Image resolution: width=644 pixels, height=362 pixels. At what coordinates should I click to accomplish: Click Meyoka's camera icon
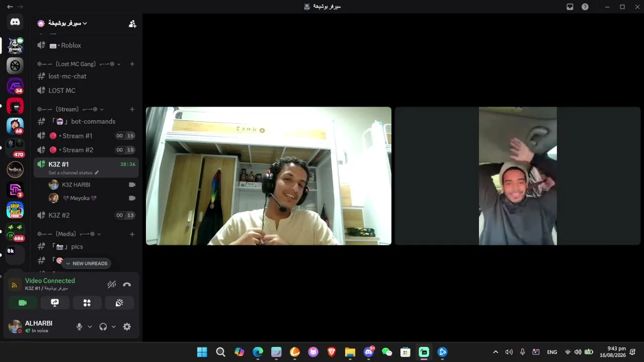coord(132,198)
